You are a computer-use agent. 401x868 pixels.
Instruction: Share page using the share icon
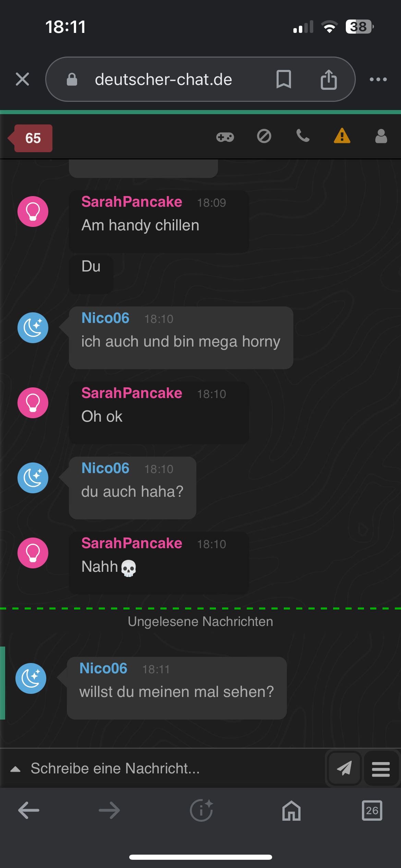tap(328, 79)
